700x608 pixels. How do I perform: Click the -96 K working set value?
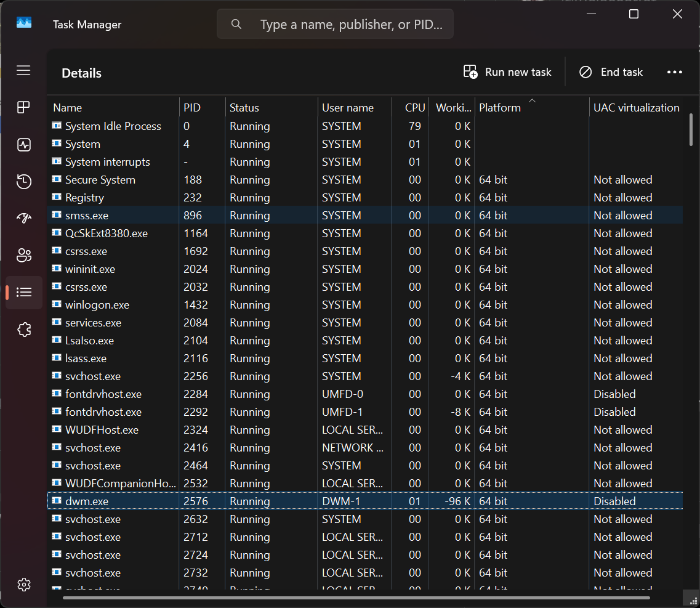pyautogui.click(x=457, y=501)
